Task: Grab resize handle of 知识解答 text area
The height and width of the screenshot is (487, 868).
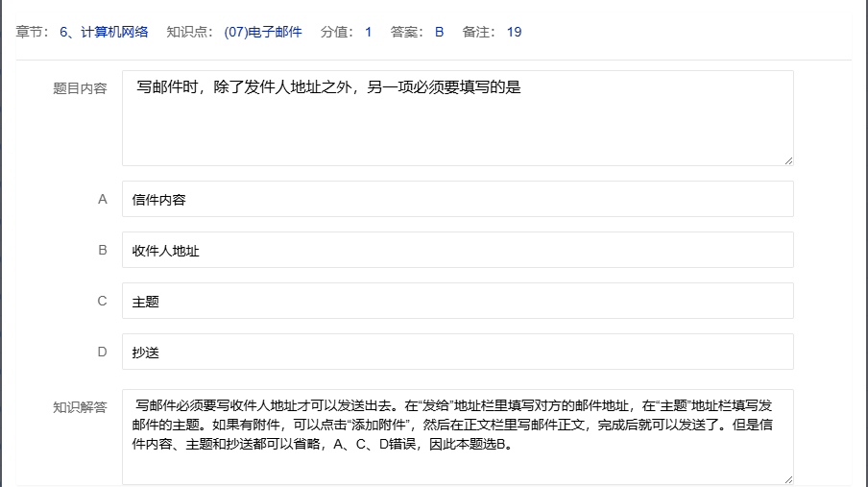Action: tap(788, 478)
